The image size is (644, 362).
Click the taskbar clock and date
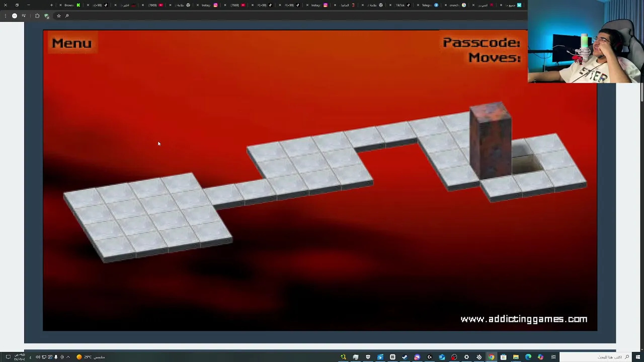coord(20,357)
